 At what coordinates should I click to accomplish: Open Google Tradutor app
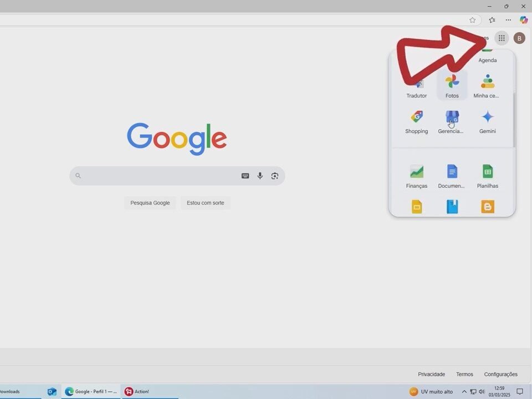[x=417, y=88]
